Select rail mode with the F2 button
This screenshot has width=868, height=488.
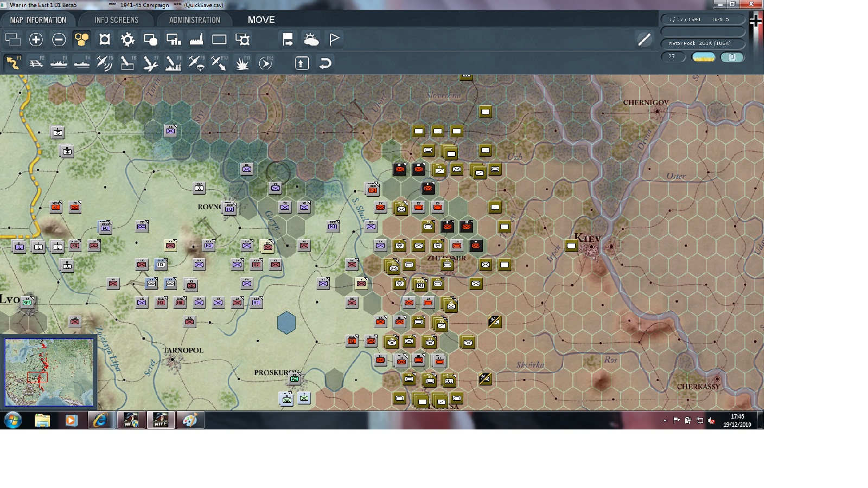36,63
